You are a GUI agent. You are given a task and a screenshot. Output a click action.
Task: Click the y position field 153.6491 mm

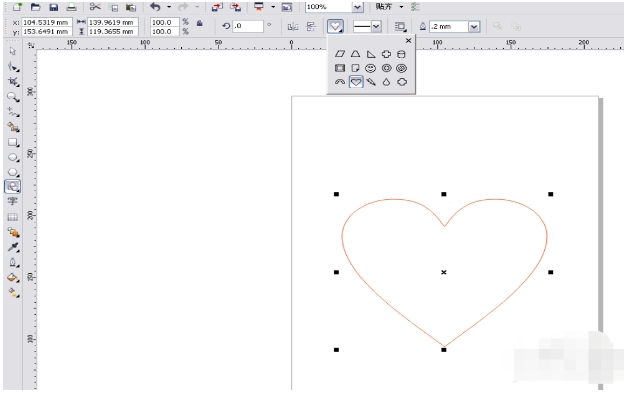coord(47,31)
